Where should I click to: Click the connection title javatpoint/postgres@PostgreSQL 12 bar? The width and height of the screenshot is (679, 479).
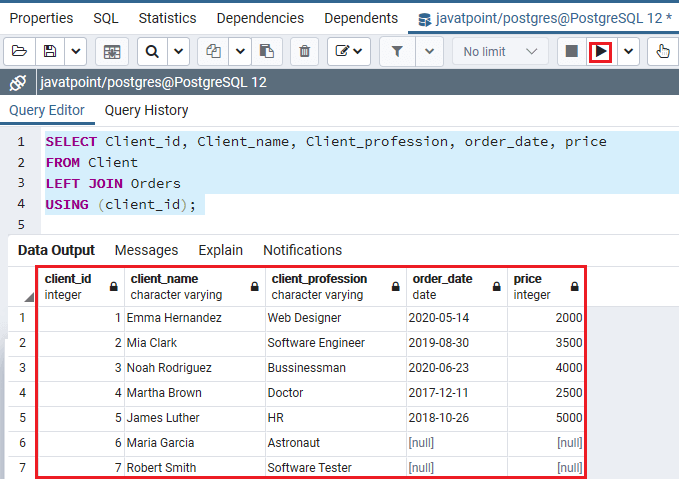(153, 82)
